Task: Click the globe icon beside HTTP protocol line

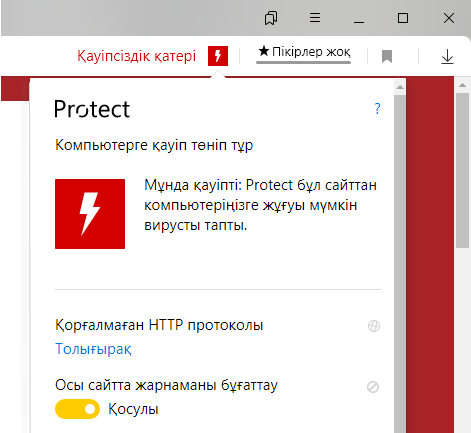Action: click(374, 326)
